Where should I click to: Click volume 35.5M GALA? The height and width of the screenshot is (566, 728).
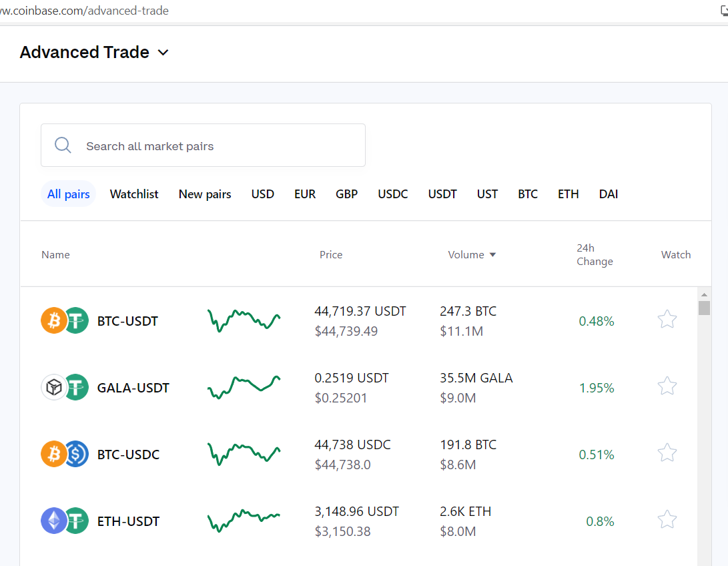click(x=476, y=378)
